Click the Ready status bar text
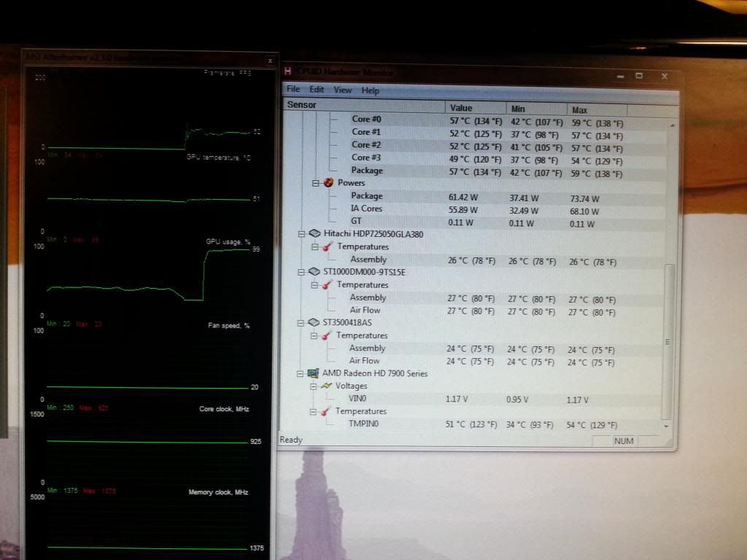Screen dimensions: 747x560 point(291,440)
